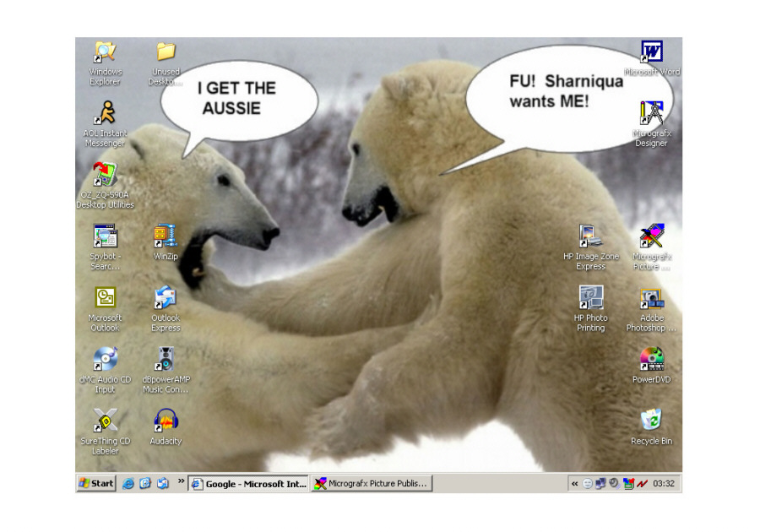Switch to Google - Microsoft Internet Explorer window
This screenshot has width=760, height=532.
(248, 484)
